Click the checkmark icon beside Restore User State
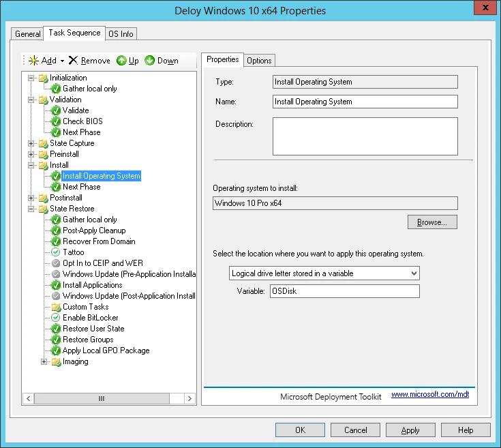This screenshot has width=501, height=448. 56,329
